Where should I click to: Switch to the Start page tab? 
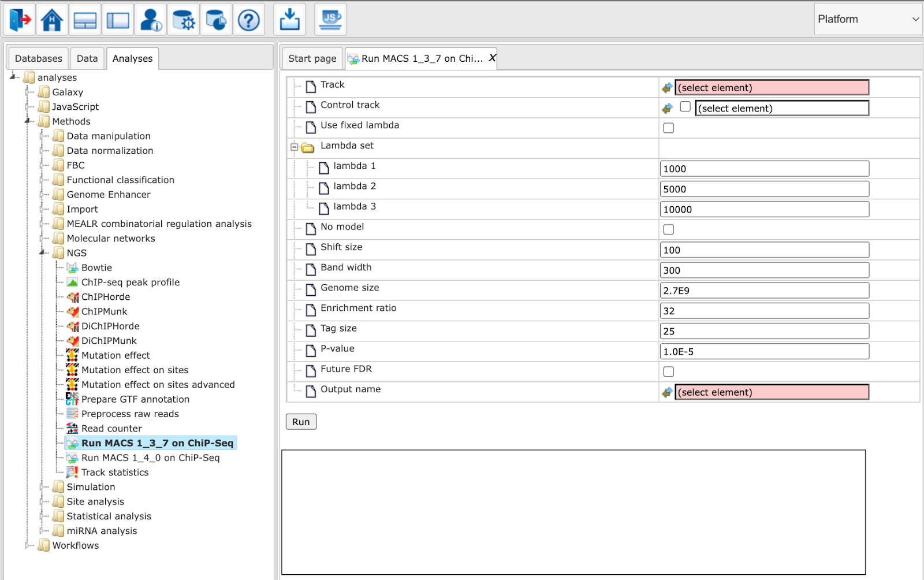point(312,58)
